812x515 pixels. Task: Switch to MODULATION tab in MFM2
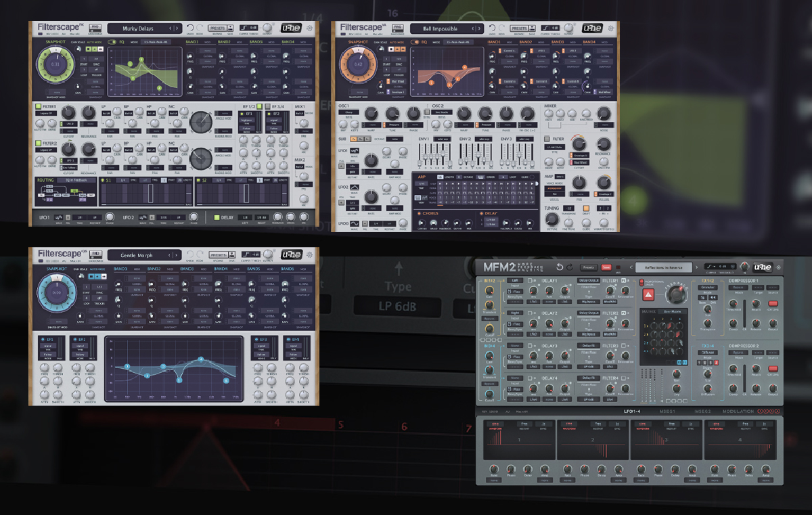(738, 411)
